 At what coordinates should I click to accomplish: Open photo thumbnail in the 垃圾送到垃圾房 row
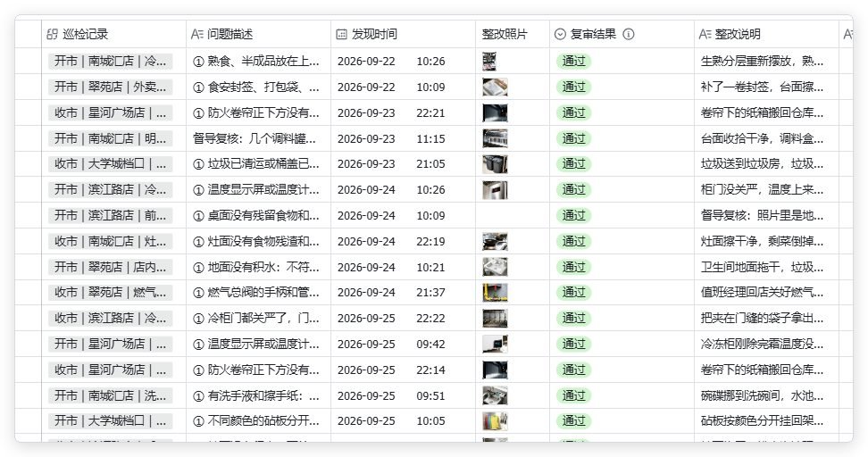pyautogui.click(x=495, y=164)
